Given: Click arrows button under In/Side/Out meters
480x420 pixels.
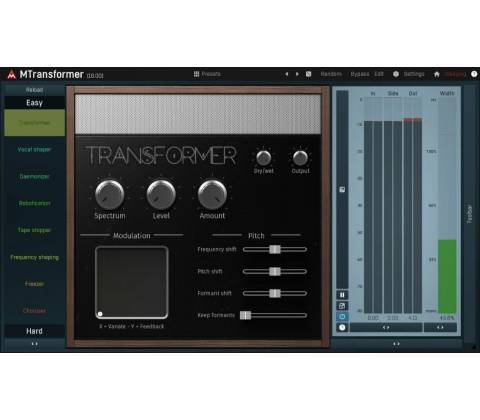Looking at the screenshot, I should point(386,328).
